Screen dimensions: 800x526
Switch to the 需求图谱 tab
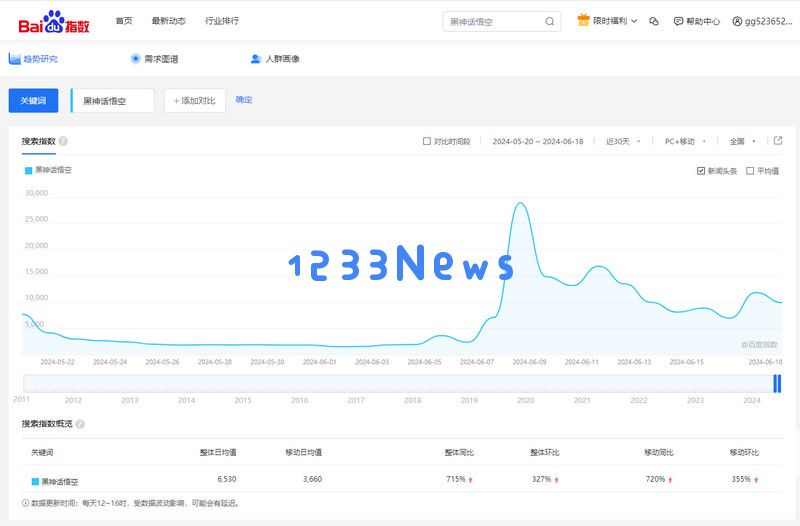coord(155,59)
